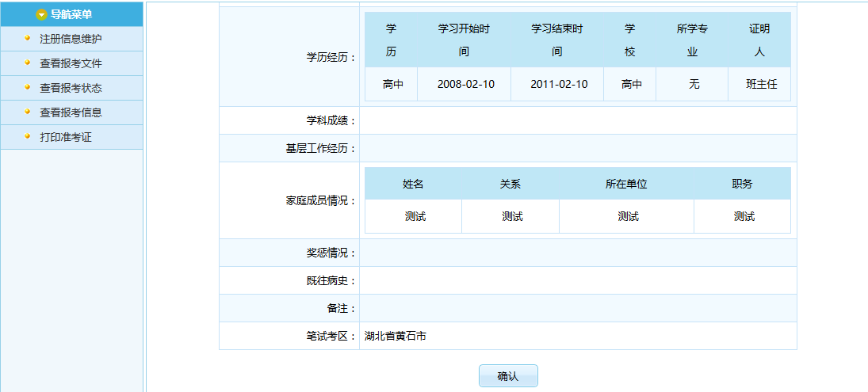Viewport: 868px width, 392px height.
Task: Click the 学习结束时间 column header
Action: tap(556, 40)
